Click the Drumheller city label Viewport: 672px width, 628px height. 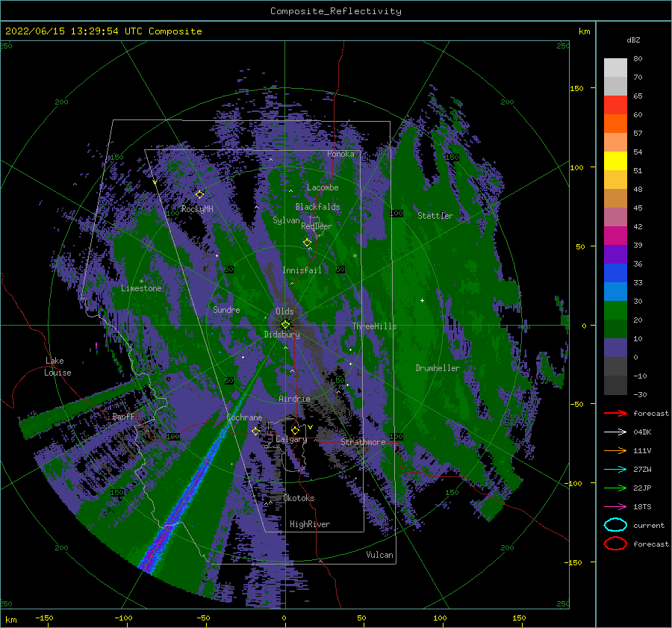pyautogui.click(x=438, y=368)
